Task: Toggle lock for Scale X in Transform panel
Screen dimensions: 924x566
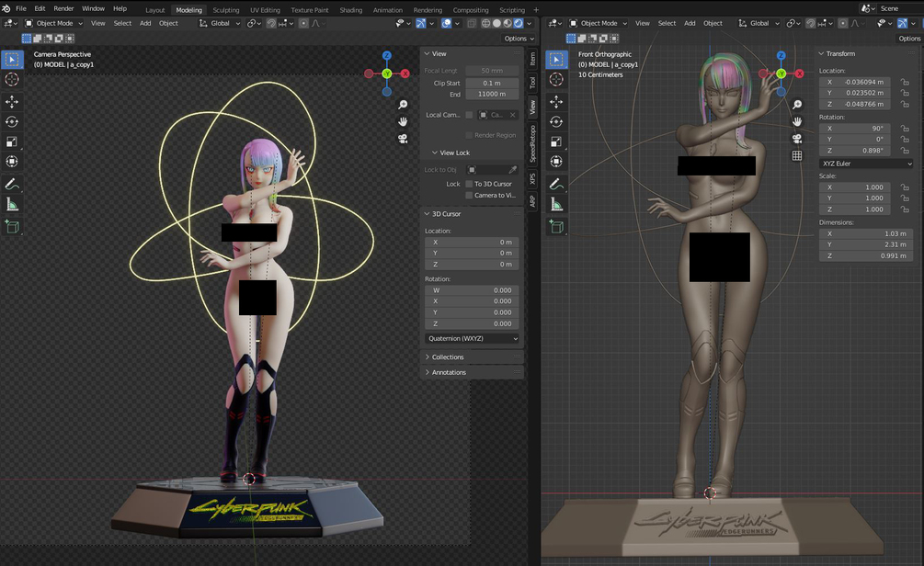Action: coord(905,187)
